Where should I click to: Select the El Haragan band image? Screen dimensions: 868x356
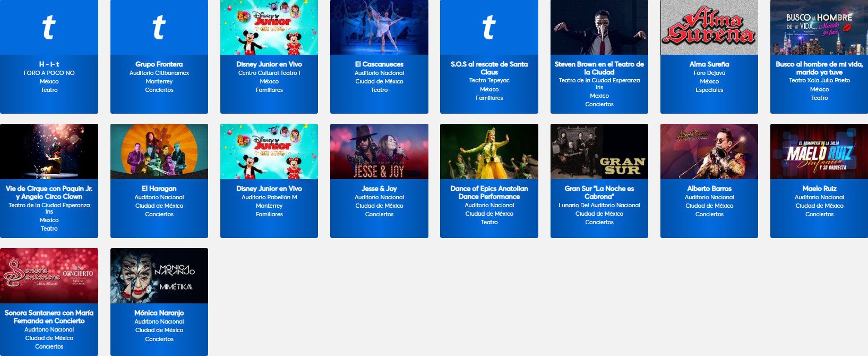159,151
